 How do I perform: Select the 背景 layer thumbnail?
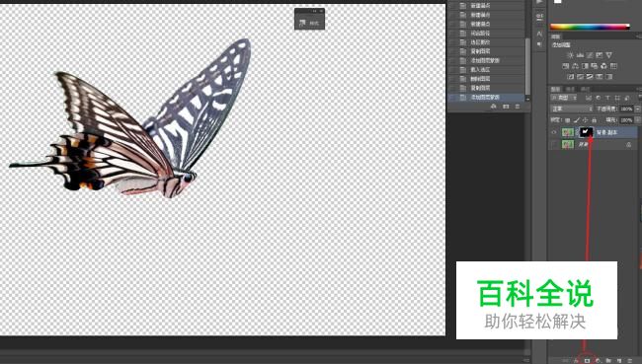click(x=568, y=144)
